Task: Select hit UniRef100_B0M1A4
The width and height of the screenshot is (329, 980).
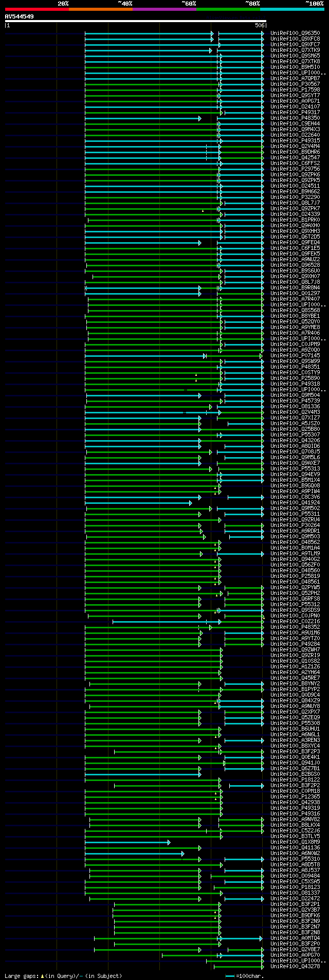Action: tap(295, 548)
